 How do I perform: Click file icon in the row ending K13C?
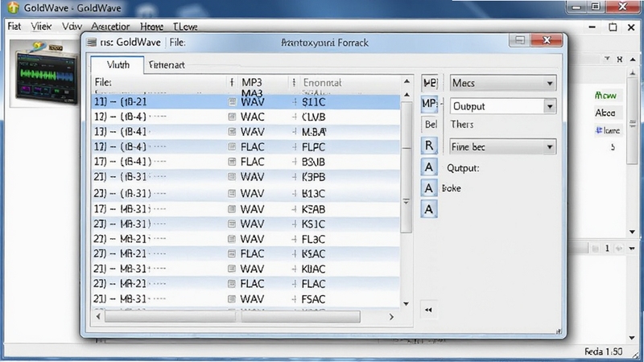click(232, 193)
